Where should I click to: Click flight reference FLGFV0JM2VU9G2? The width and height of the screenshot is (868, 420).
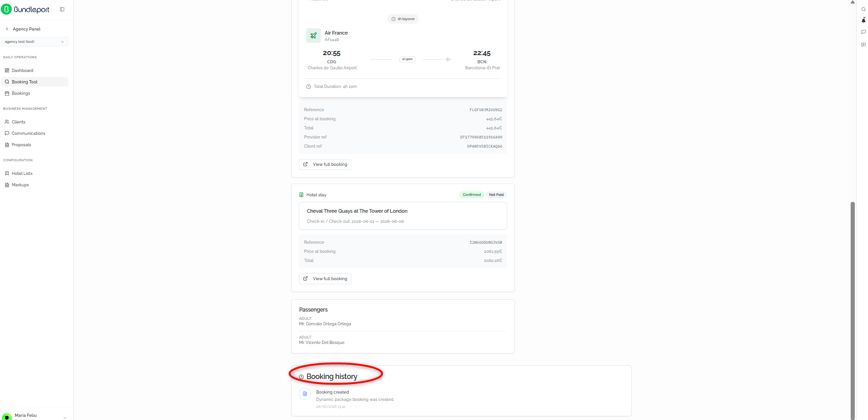click(486, 110)
